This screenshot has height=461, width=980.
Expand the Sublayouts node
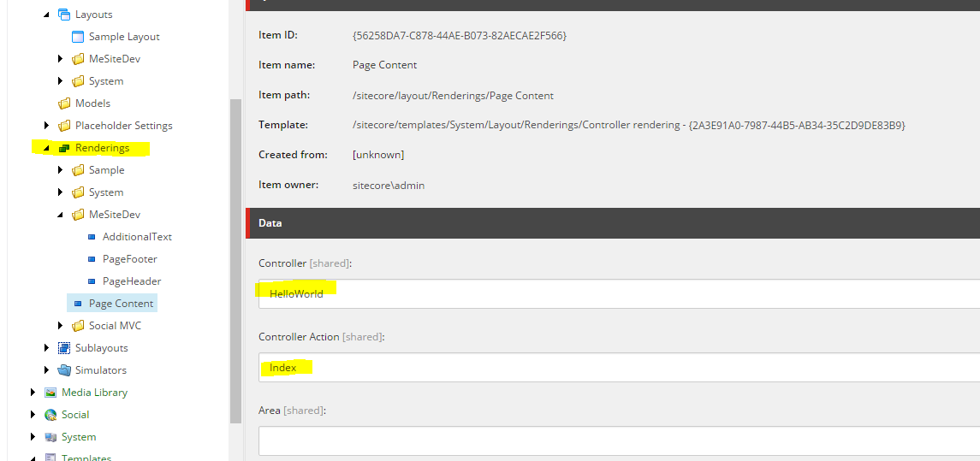pyautogui.click(x=47, y=348)
